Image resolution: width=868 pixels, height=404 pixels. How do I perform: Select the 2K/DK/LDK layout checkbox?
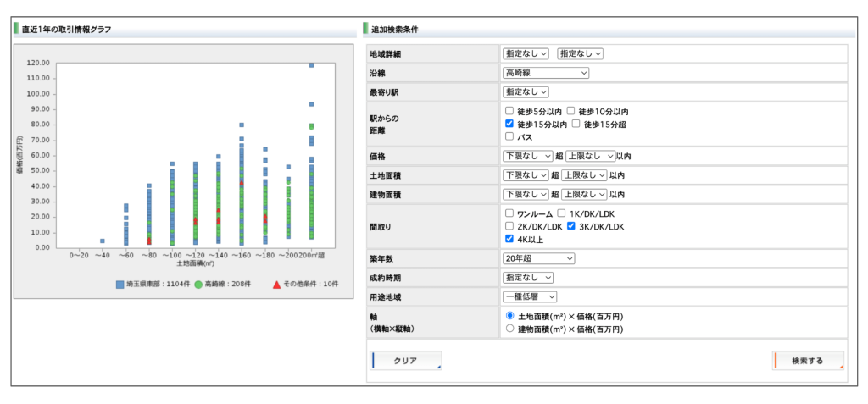coord(509,226)
